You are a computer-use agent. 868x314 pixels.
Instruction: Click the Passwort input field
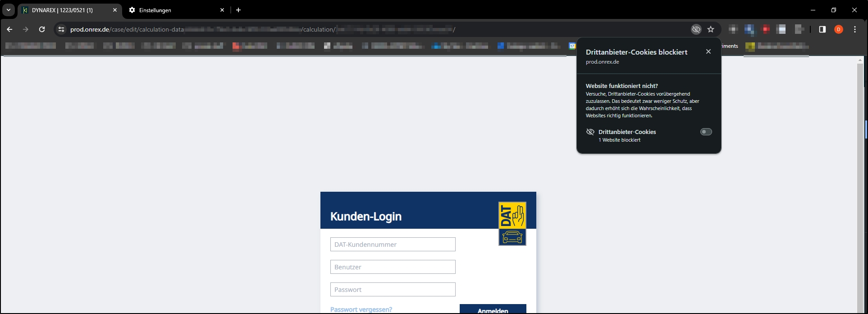pyautogui.click(x=393, y=290)
